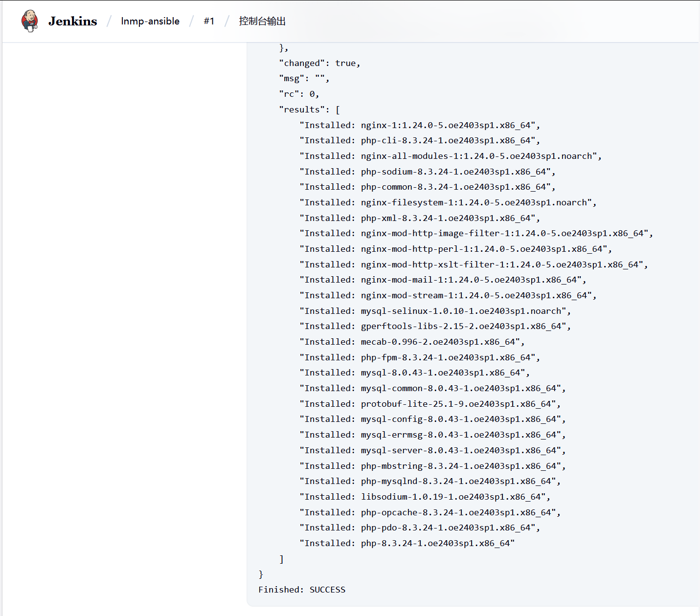The height and width of the screenshot is (616, 700).
Task: Select the mysql-selinux-1.0.10-1 line
Action: (x=435, y=311)
